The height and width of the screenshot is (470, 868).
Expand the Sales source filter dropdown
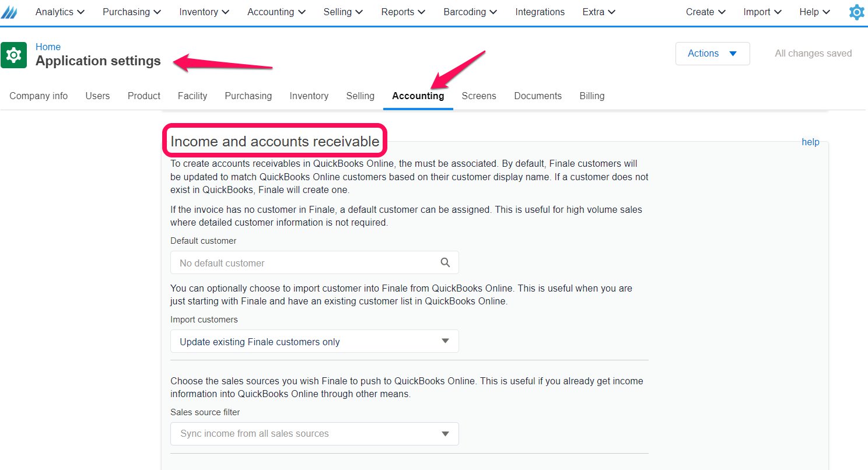(x=314, y=433)
